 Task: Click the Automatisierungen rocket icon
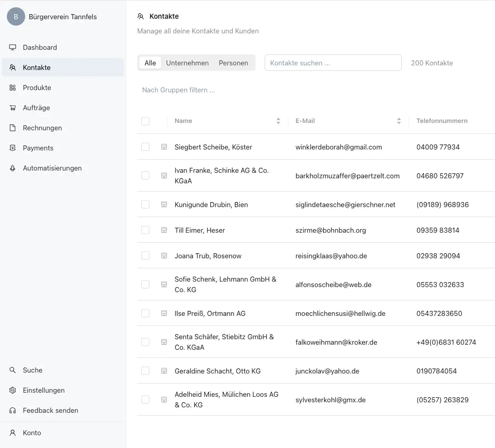[13, 168]
